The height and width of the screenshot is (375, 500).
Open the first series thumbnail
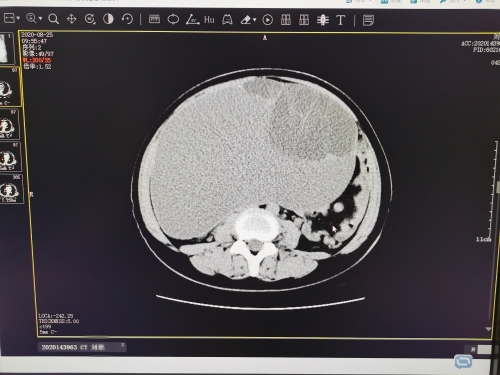(7, 48)
